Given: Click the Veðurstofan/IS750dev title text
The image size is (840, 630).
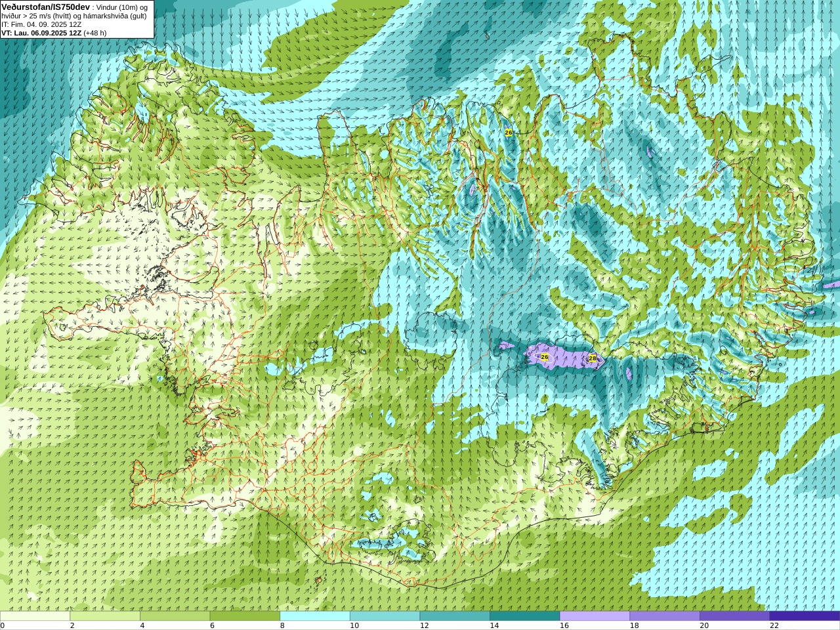Looking at the screenshot, I should [46, 7].
